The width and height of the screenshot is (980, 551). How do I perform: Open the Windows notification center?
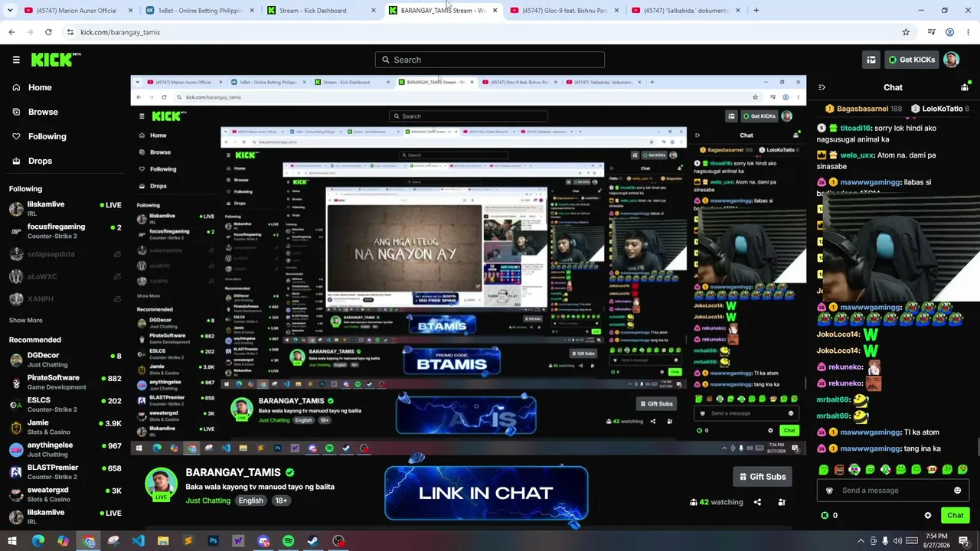(964, 541)
